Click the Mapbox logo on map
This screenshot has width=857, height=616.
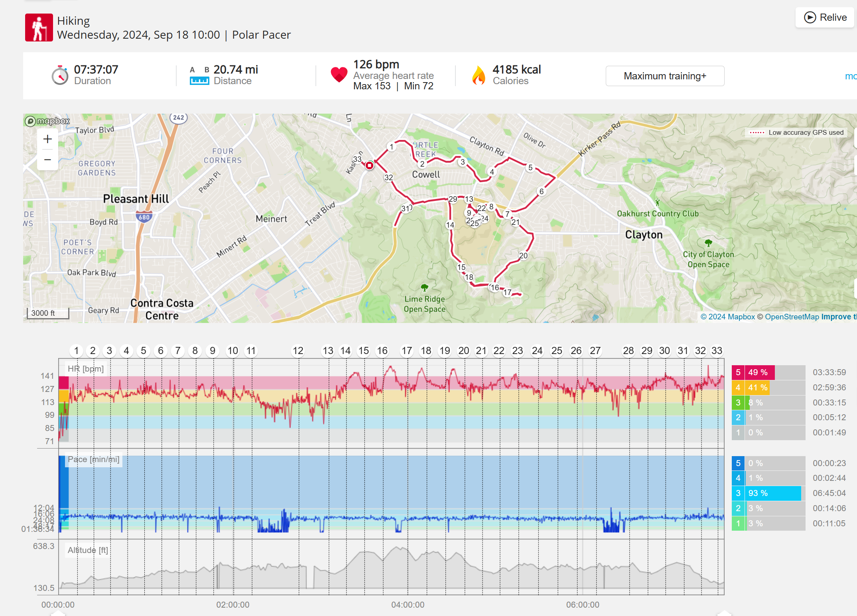[47, 121]
